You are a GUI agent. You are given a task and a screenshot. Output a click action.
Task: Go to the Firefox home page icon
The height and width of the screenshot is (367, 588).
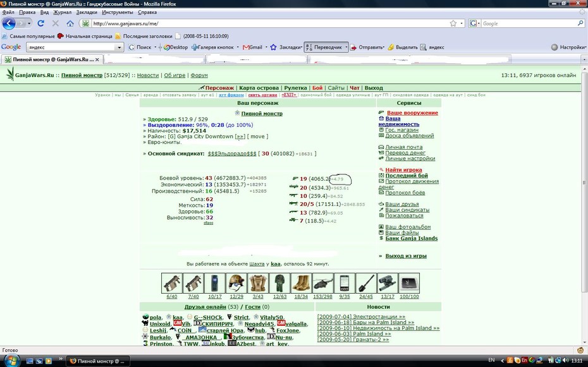coord(70,23)
